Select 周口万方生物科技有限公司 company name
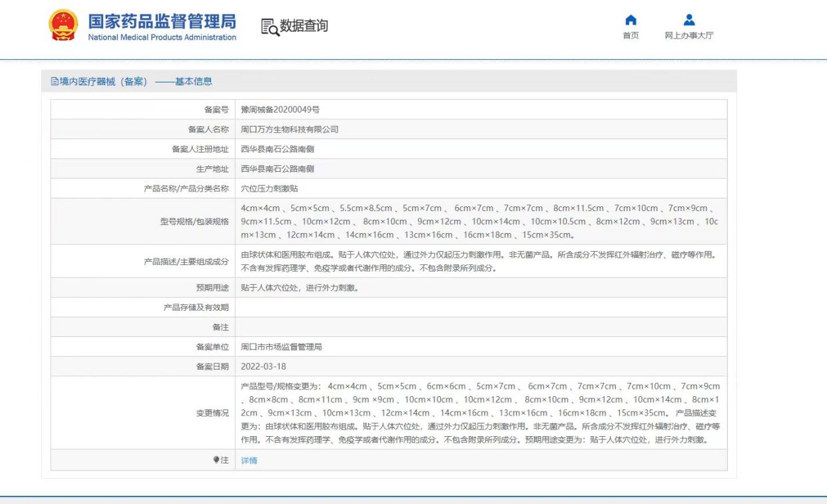The width and height of the screenshot is (827, 504). click(x=290, y=129)
